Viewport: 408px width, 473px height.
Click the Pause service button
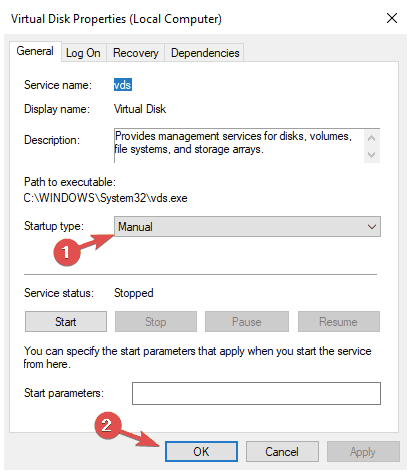247,322
